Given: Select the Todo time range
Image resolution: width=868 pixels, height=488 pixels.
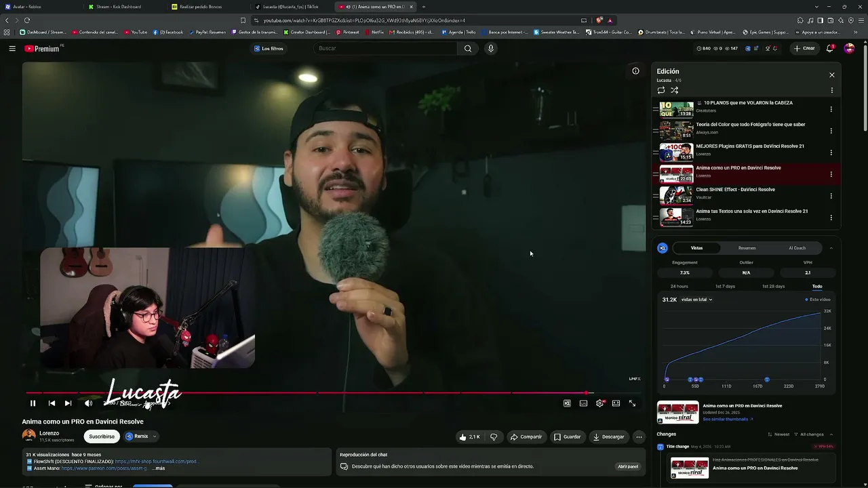Looking at the screenshot, I should (x=817, y=287).
